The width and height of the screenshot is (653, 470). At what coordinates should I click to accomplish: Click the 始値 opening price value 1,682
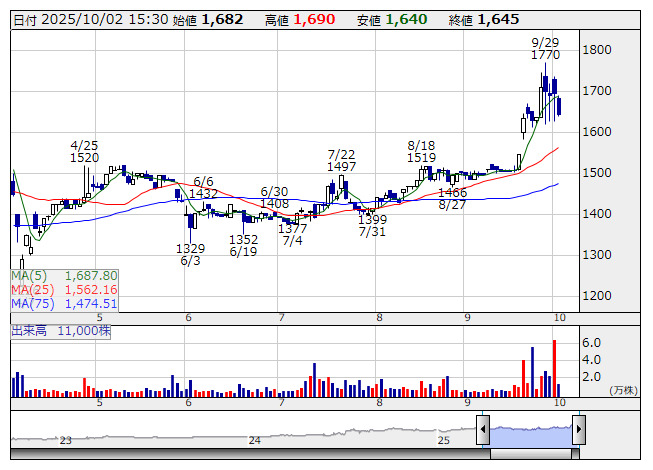221,19
